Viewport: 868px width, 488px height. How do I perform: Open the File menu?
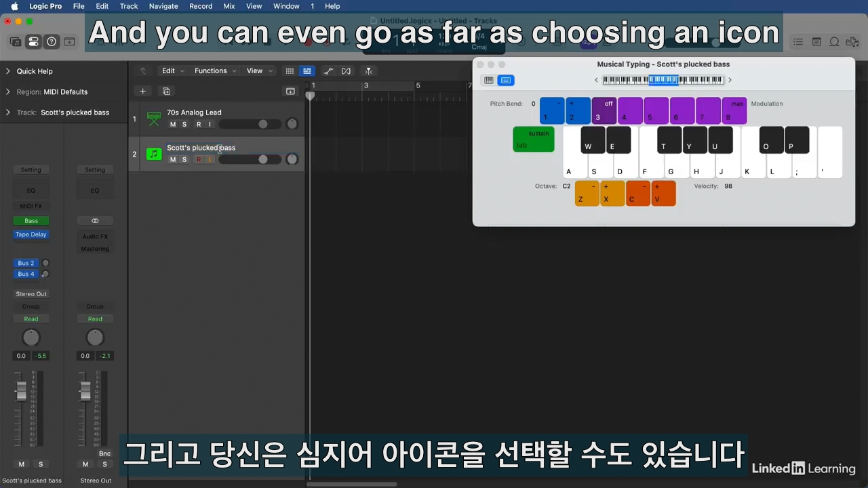[79, 6]
